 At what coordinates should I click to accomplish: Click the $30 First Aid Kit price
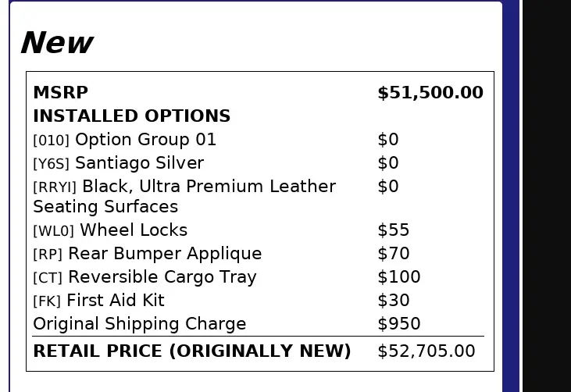pyautogui.click(x=393, y=301)
